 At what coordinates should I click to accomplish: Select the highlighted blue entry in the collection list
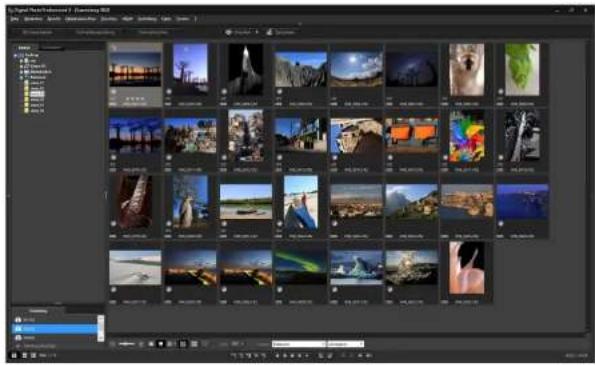click(x=54, y=329)
